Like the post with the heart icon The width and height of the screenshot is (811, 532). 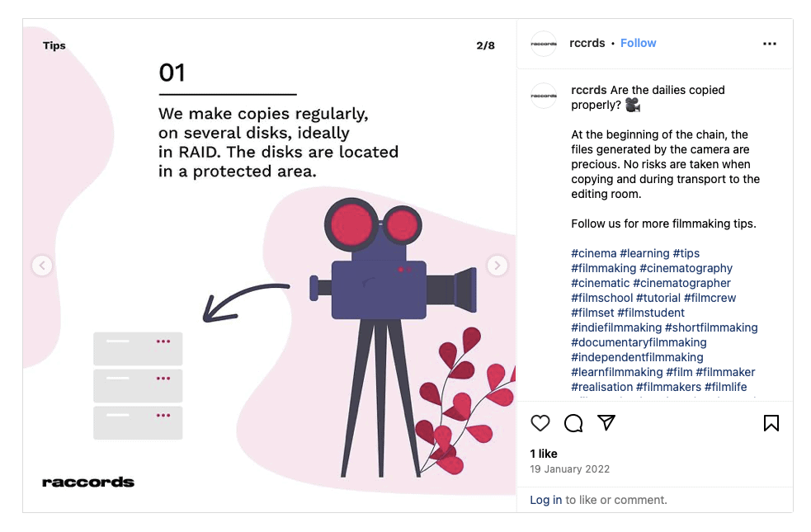[540, 423]
